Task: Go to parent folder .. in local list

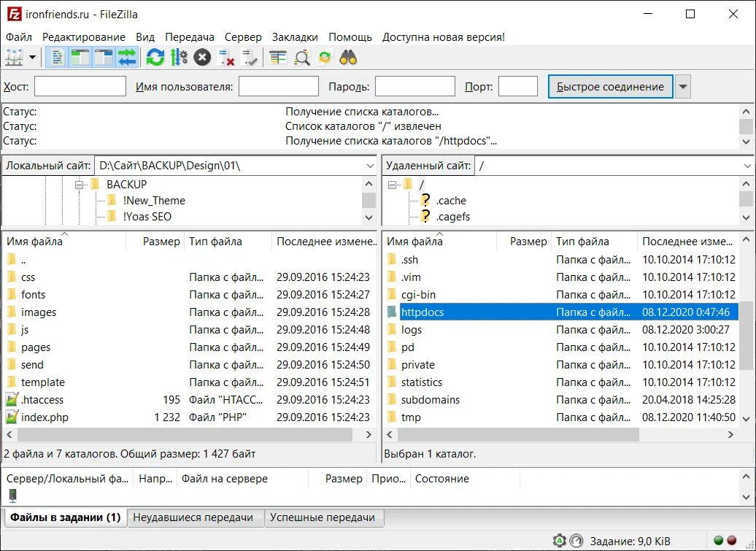Action: (23, 260)
